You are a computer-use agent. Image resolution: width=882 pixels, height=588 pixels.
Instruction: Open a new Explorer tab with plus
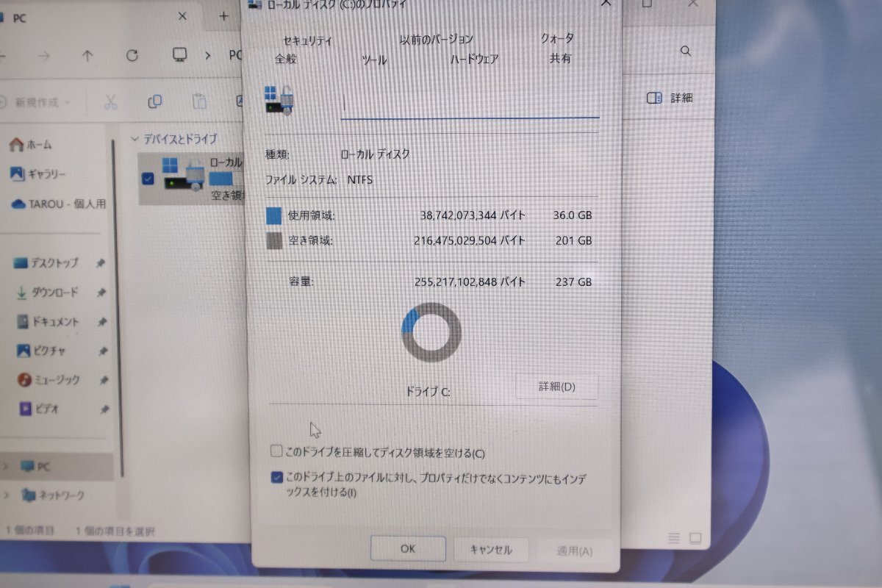pos(224,16)
